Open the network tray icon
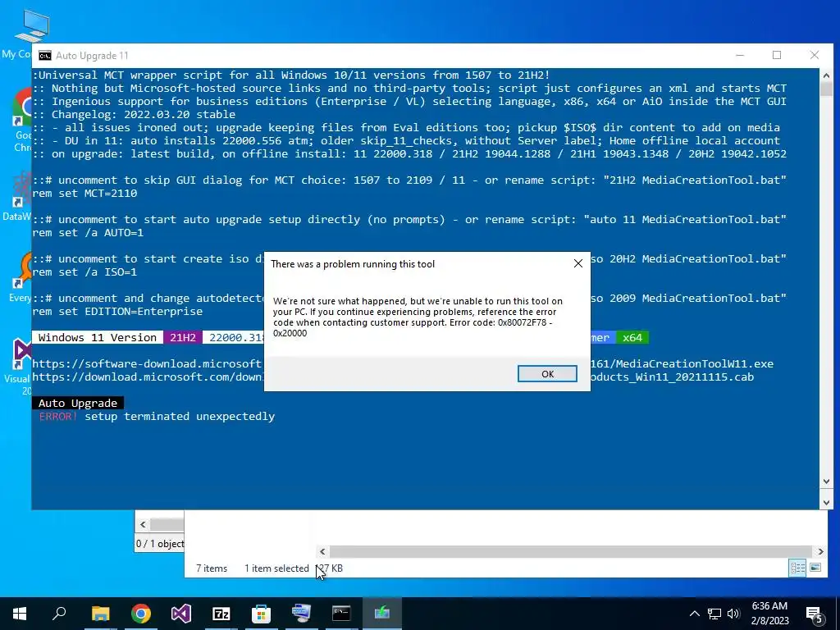840x630 pixels. coord(714,614)
